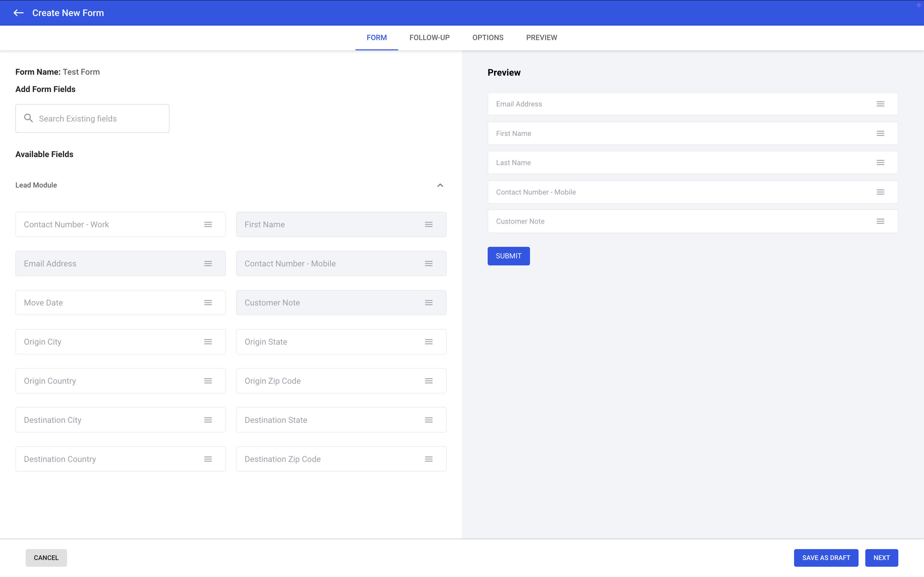Collapse the Lead Module section

[x=440, y=185]
